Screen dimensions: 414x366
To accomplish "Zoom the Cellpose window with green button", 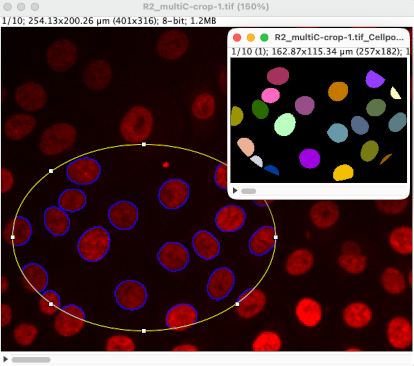I will 264,37.
